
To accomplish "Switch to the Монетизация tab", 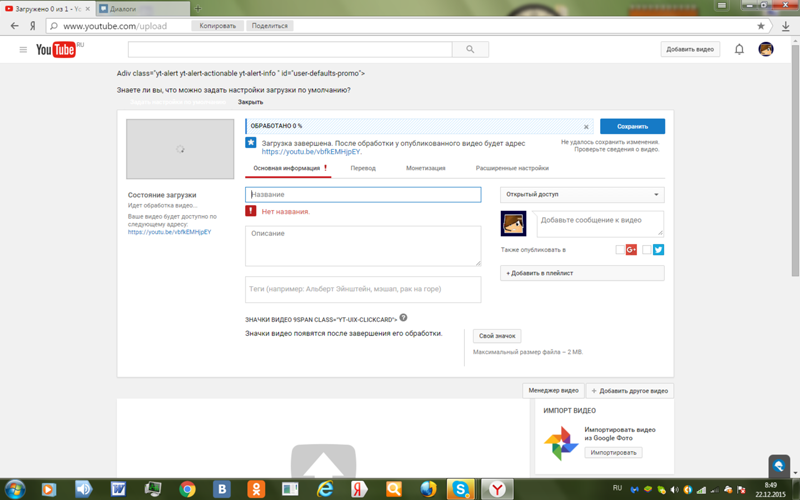I will [426, 168].
